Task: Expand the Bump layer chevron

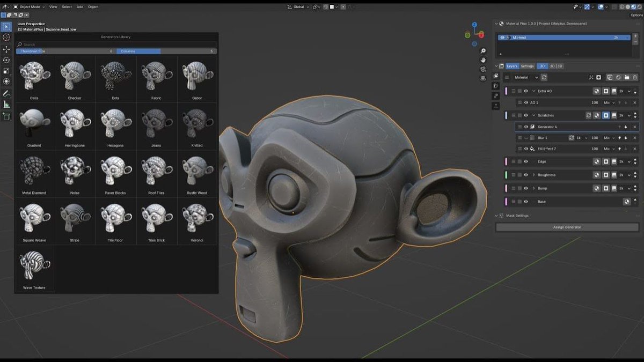Action: [533, 188]
